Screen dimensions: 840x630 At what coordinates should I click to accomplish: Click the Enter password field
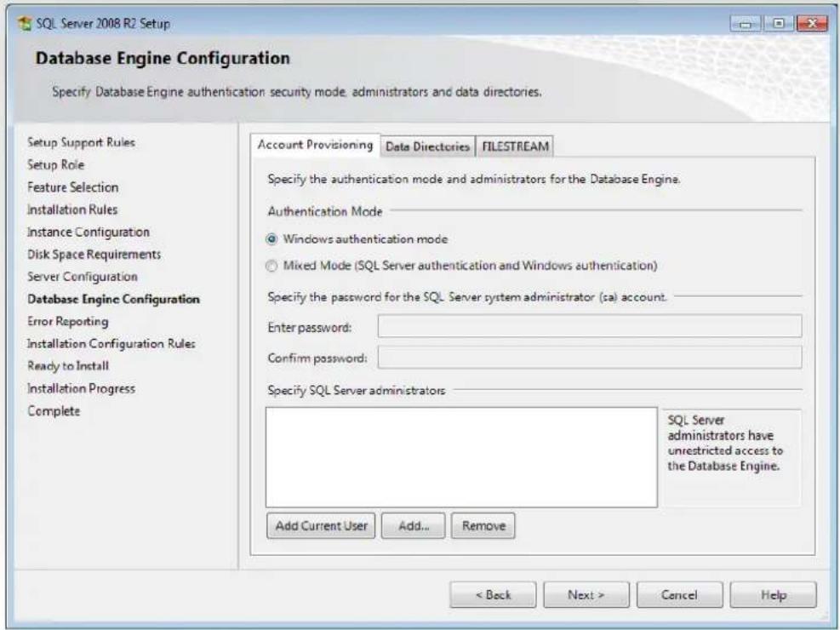pyautogui.click(x=590, y=326)
